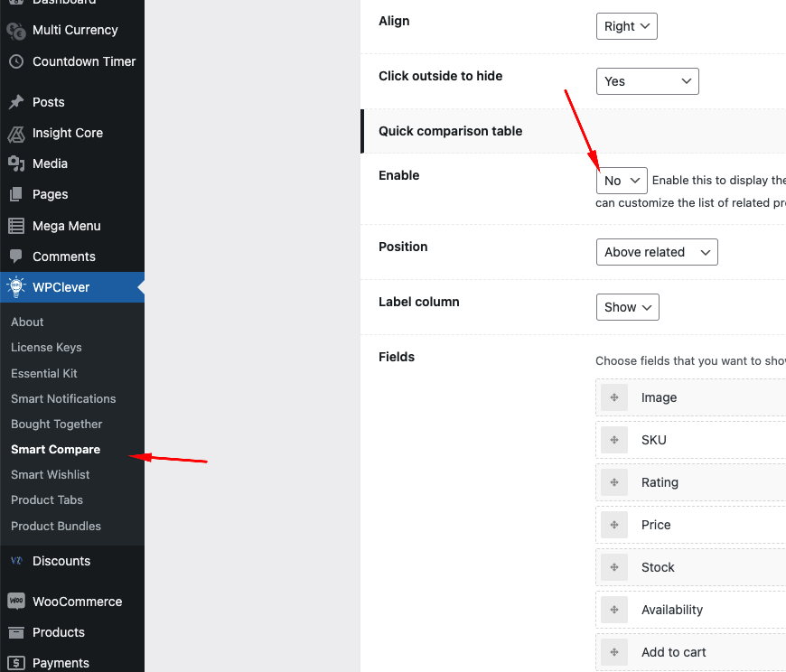
Task: Open Smart Compare submenu
Action: [x=56, y=450]
